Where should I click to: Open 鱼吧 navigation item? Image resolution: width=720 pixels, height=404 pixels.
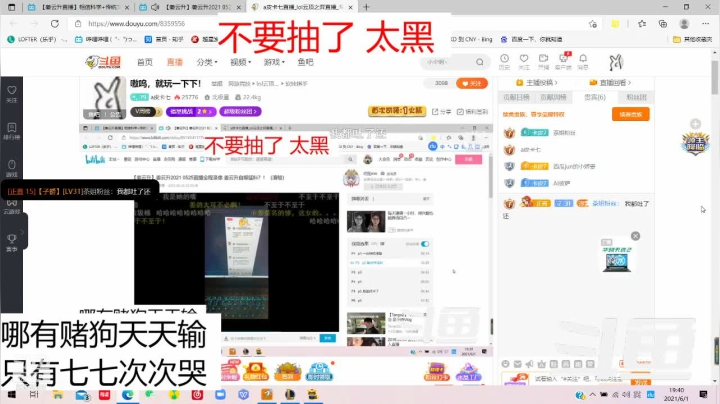[305, 62]
